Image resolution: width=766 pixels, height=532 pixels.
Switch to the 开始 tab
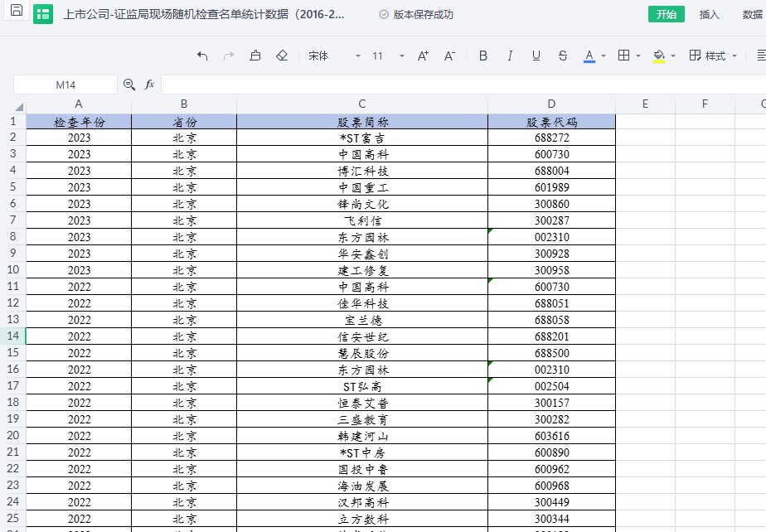667,14
